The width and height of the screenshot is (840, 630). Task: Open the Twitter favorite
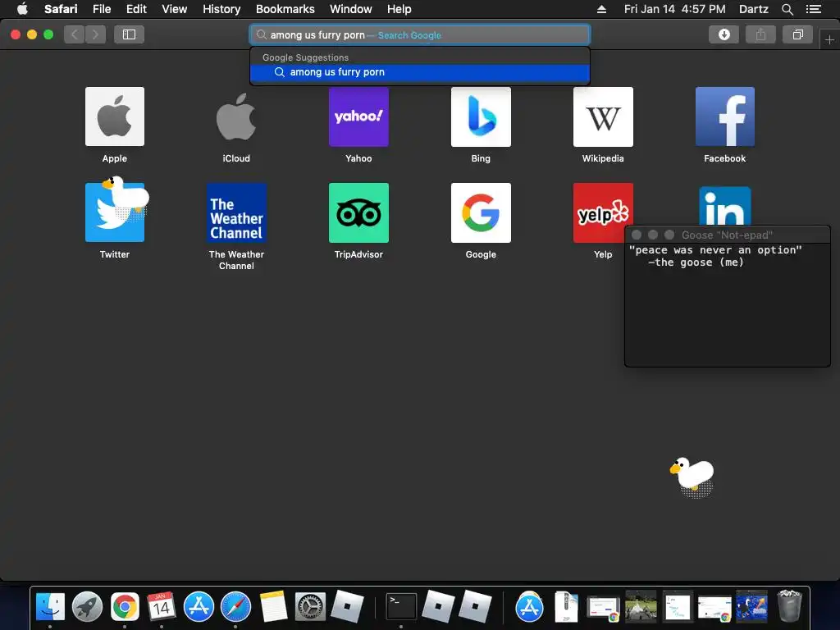115,212
